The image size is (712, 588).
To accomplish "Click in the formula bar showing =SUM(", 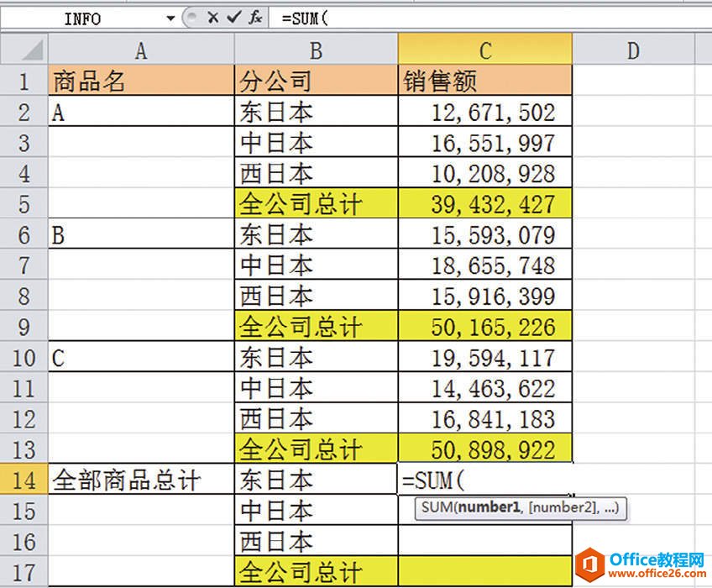I will (490, 18).
